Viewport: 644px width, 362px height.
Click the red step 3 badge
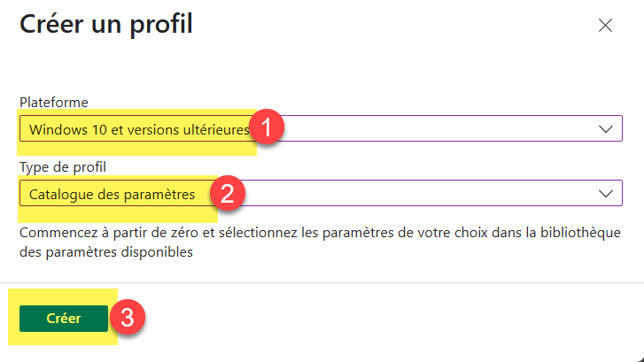coord(128,319)
